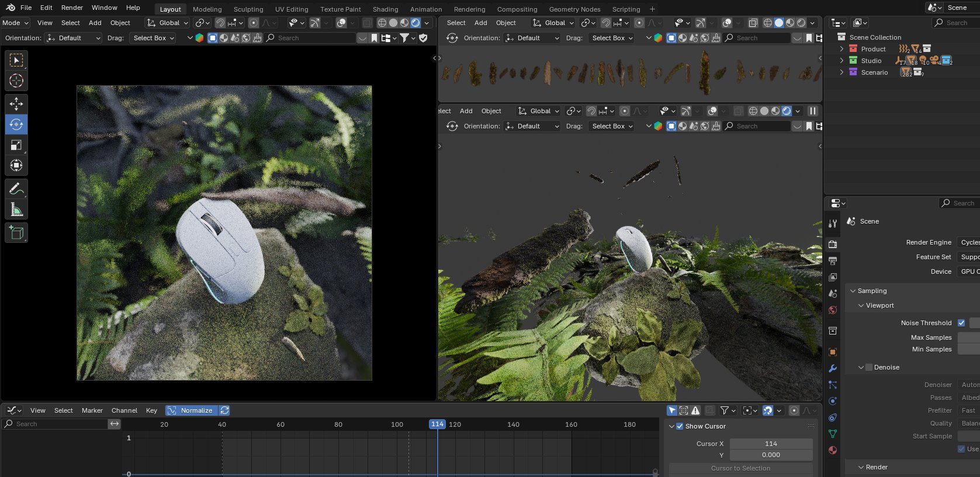Expand the Product collection

842,49
